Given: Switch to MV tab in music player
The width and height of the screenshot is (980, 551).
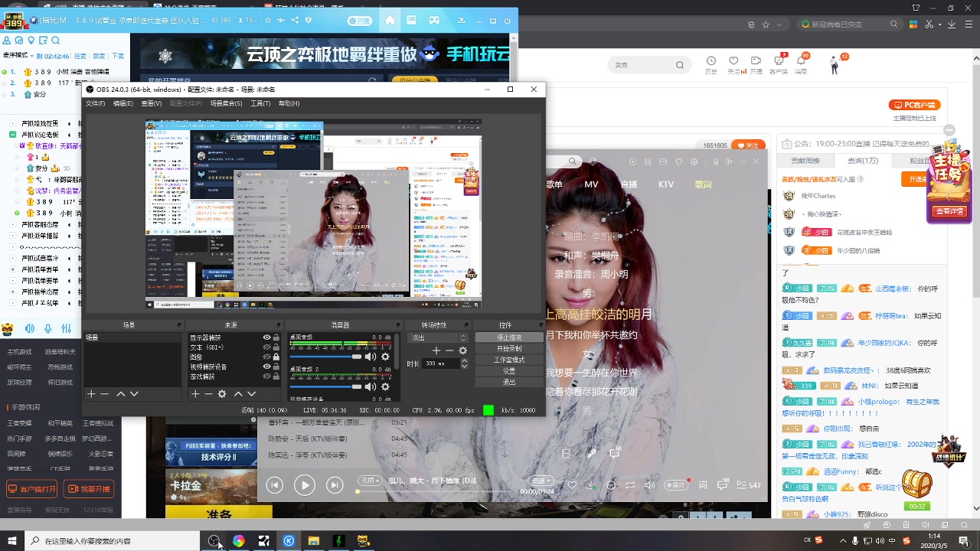Looking at the screenshot, I should coord(591,184).
